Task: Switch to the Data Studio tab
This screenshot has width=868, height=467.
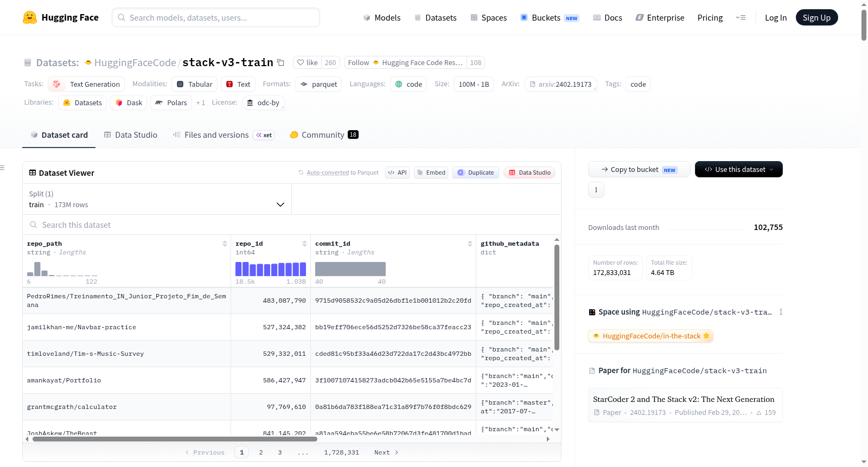Action: [x=131, y=135]
